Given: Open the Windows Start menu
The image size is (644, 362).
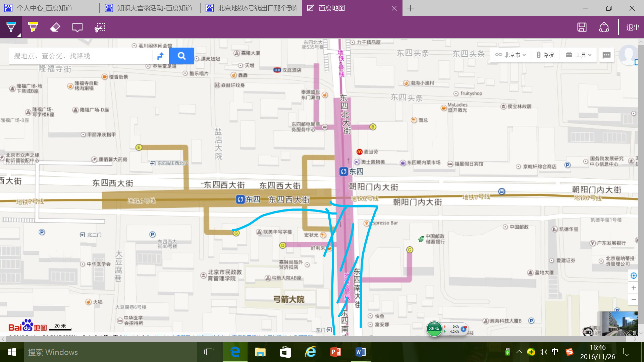Looking at the screenshot, I should 12,352.
